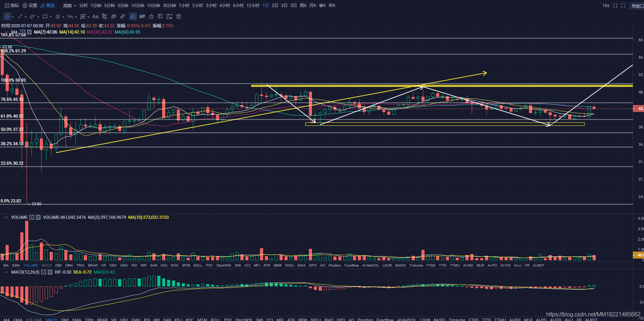644x321 pixels.
Task: Close the VOLUME indicator panel
Action: pyautogui.click(x=38, y=217)
